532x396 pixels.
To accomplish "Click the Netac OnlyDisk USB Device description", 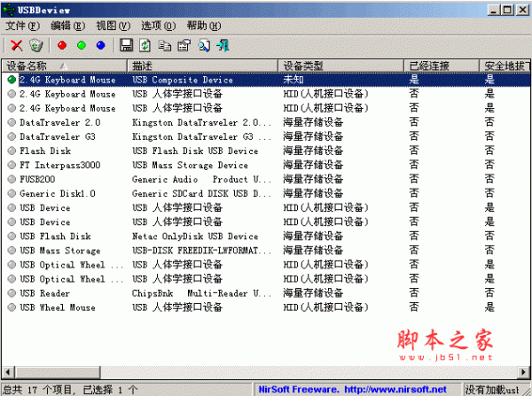I will pyautogui.click(x=195, y=236).
